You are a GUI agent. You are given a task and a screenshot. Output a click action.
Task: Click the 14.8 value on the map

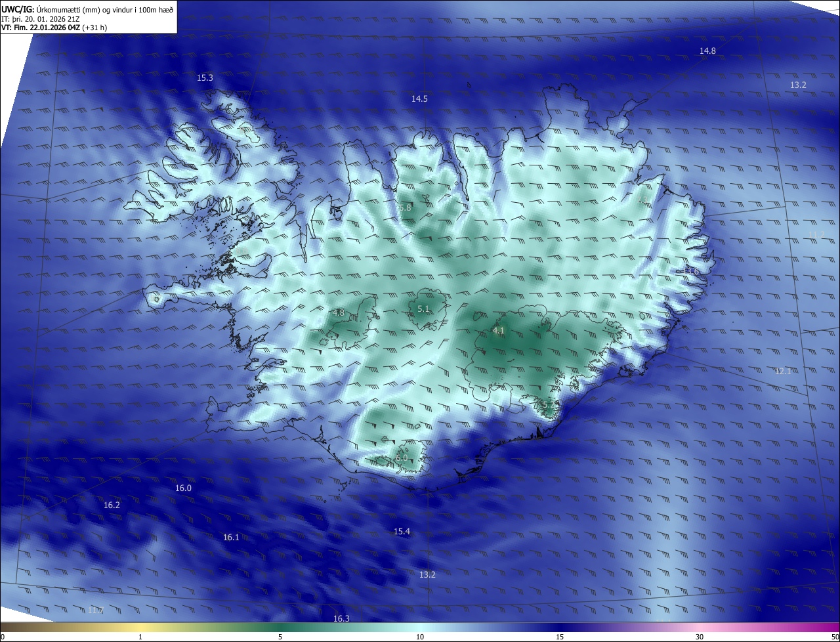coord(707,51)
